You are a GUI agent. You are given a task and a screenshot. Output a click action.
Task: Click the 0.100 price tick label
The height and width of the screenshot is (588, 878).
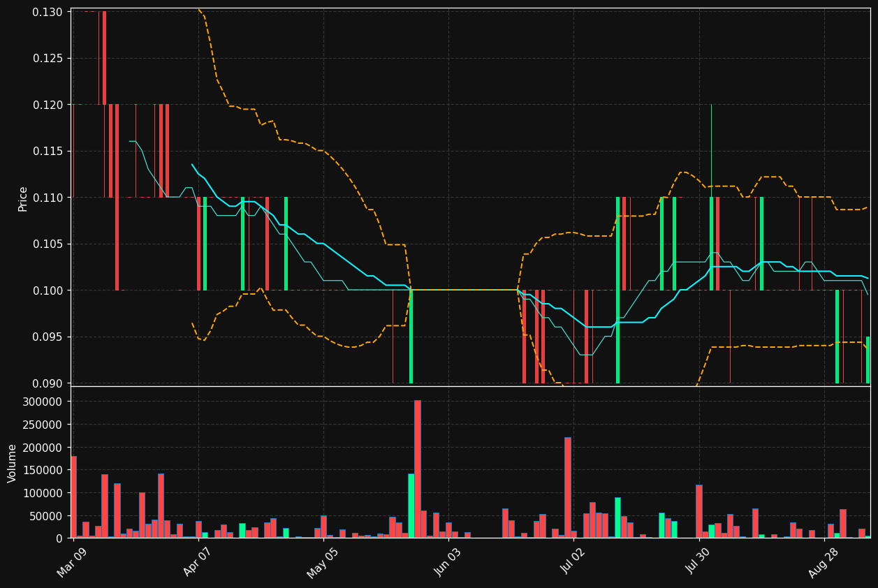[x=47, y=291]
